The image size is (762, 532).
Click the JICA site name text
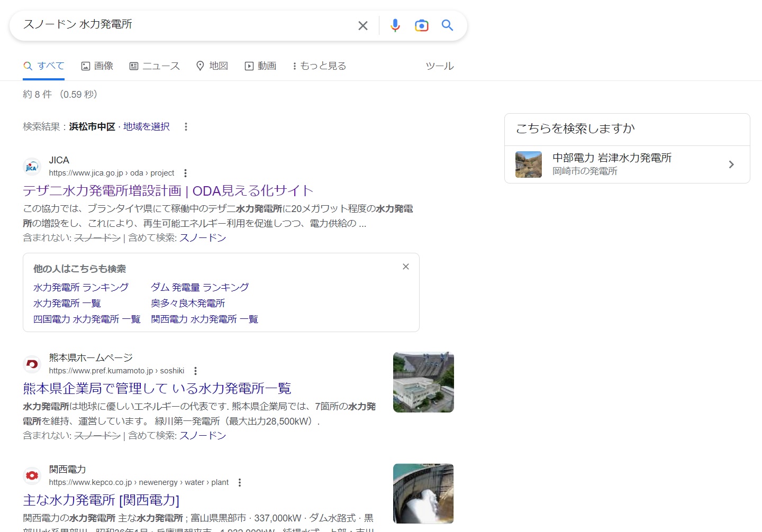coord(59,160)
